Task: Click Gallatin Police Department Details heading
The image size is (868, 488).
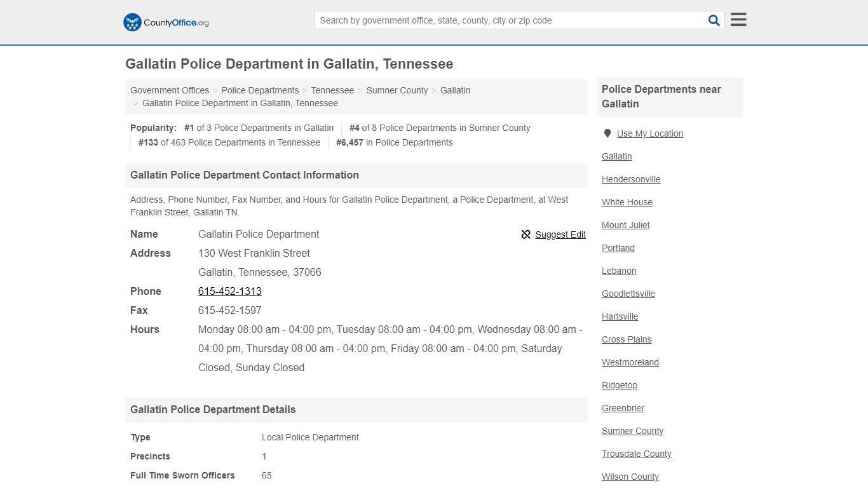Action: [x=213, y=410]
